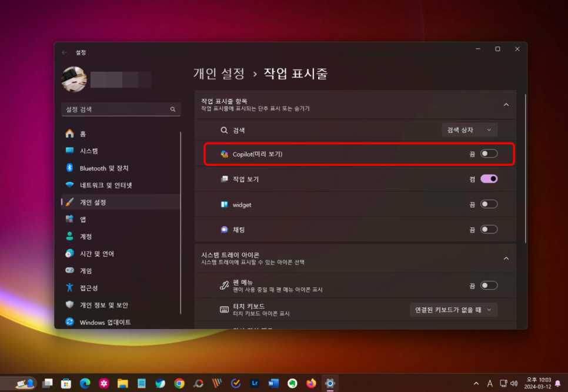
Task: Click the 채팅 row camera icon
Action: point(224,229)
